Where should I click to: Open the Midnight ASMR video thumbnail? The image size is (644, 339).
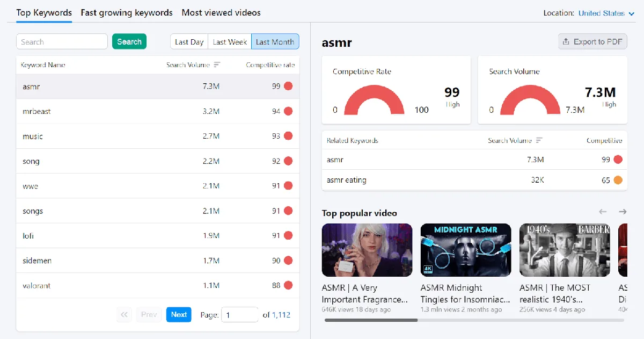click(x=466, y=250)
